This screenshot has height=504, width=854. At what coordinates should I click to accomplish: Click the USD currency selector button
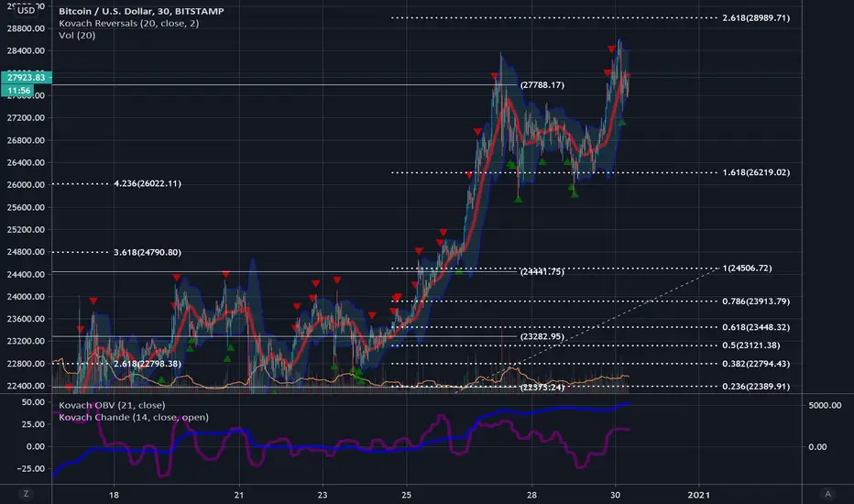click(x=26, y=10)
